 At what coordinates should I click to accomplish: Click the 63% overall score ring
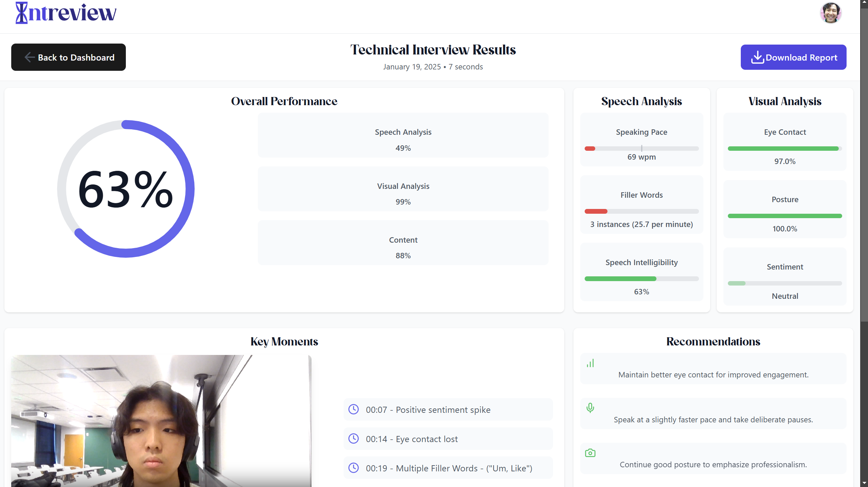(126, 189)
